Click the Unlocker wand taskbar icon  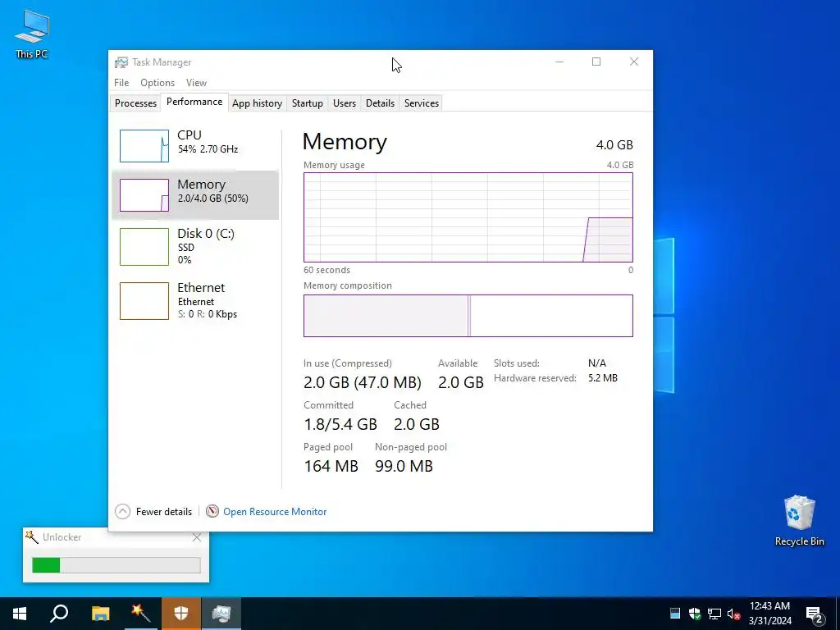point(140,614)
